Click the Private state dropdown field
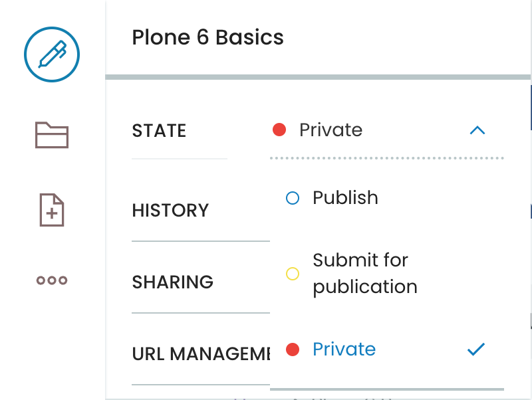 click(387, 130)
